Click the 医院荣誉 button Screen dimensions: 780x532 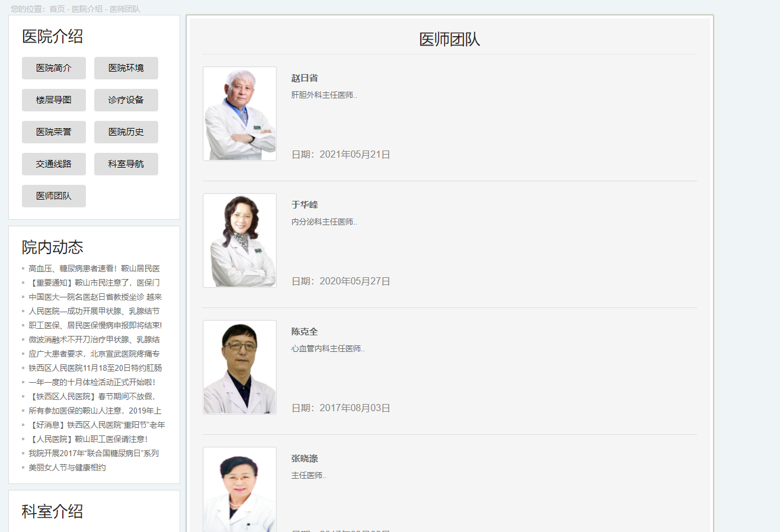click(x=54, y=132)
